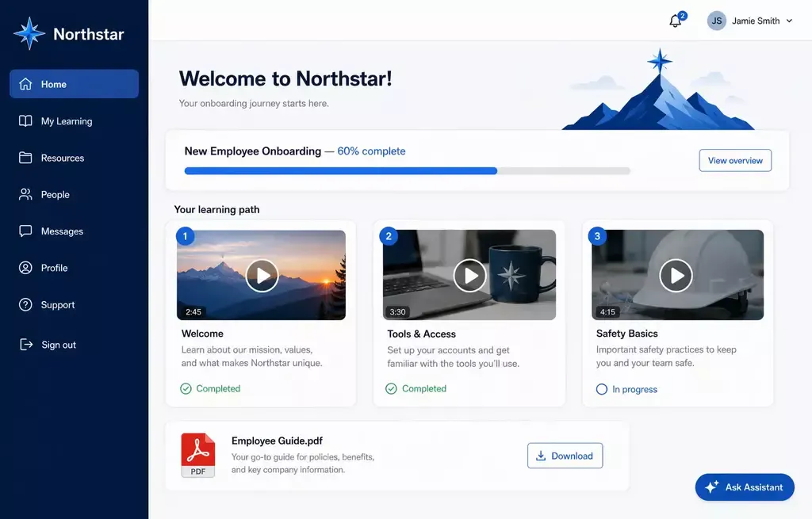Viewport: 812px width, 519px height.
Task: Click Completed text on Tools & Access card
Action: pyautogui.click(x=423, y=388)
